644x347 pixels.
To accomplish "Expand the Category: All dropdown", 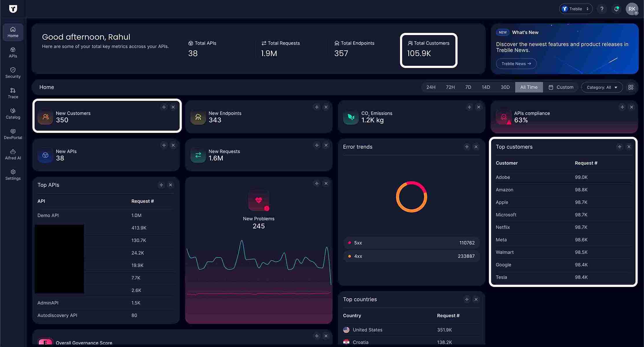I will coord(602,87).
